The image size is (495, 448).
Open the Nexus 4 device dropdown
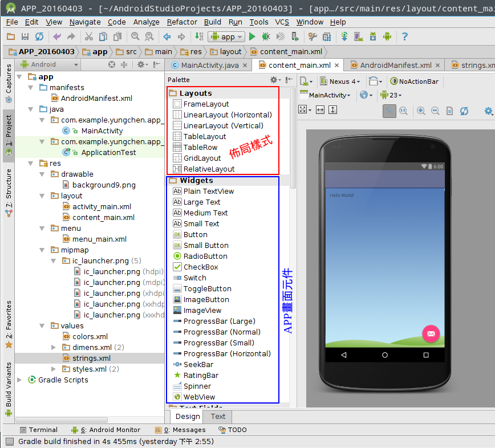pyautogui.click(x=340, y=82)
